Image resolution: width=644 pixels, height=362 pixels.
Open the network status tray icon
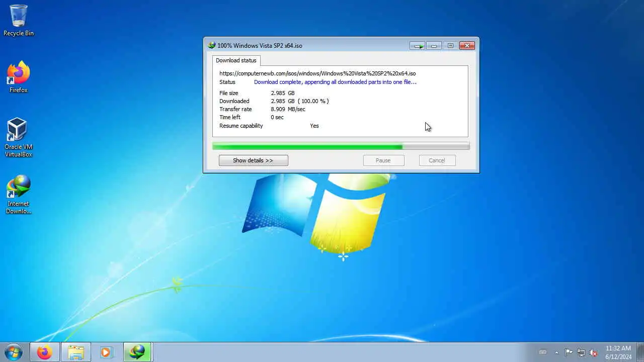(581, 352)
